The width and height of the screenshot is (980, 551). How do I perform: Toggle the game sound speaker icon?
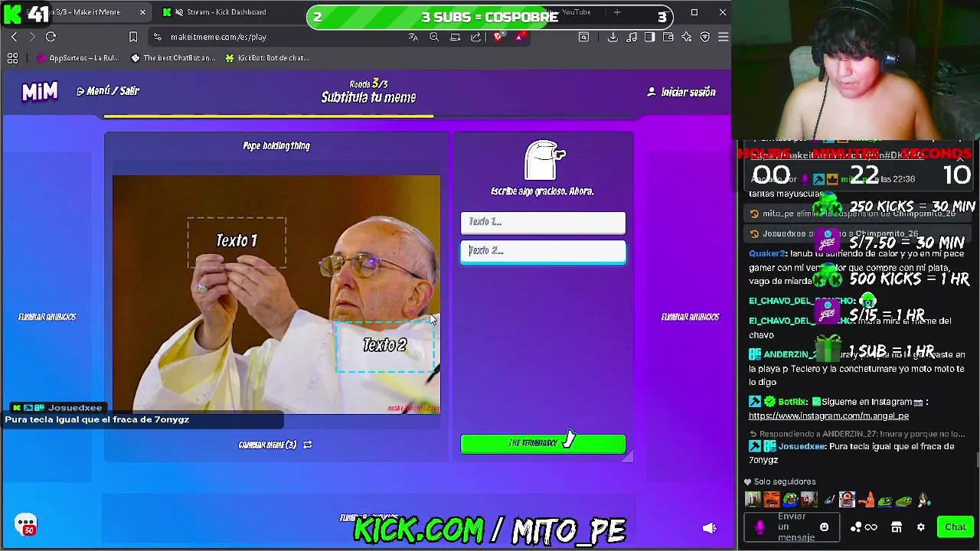pyautogui.click(x=710, y=527)
